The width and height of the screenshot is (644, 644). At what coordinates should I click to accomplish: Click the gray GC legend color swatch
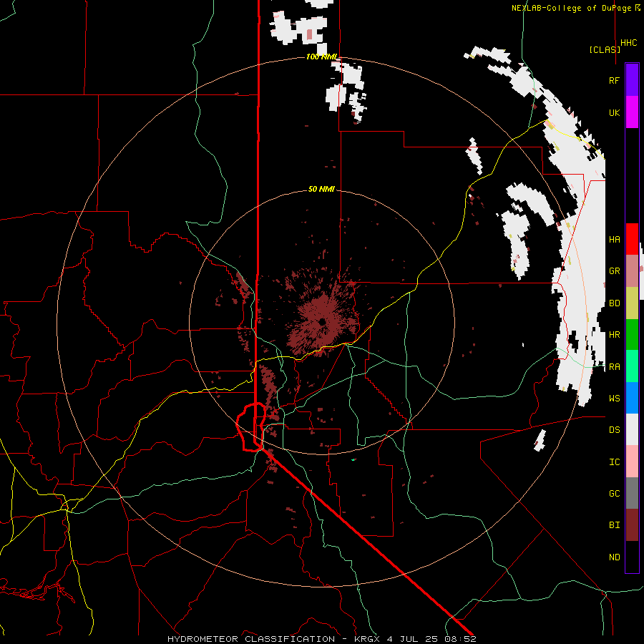(632, 493)
